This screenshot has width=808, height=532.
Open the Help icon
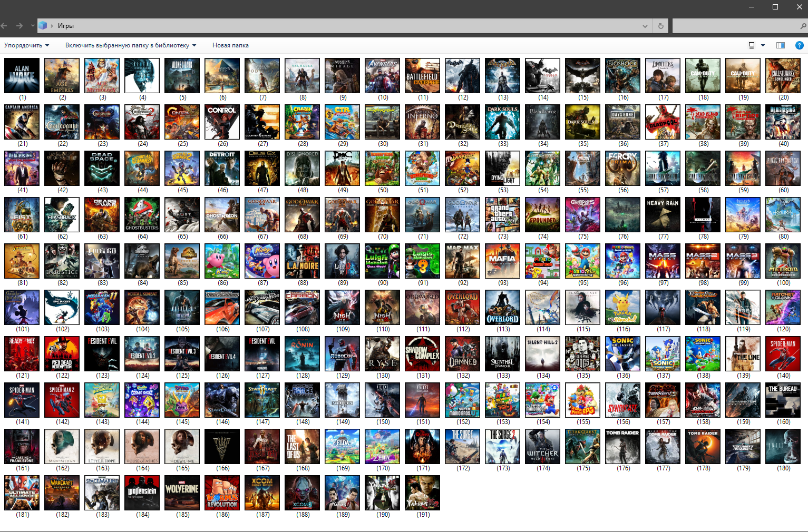tap(799, 45)
